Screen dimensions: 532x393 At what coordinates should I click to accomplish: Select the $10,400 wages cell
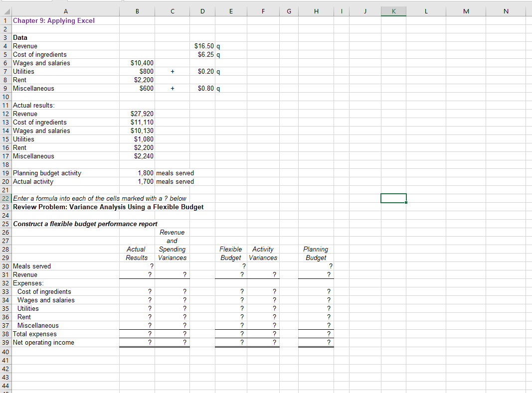point(137,63)
